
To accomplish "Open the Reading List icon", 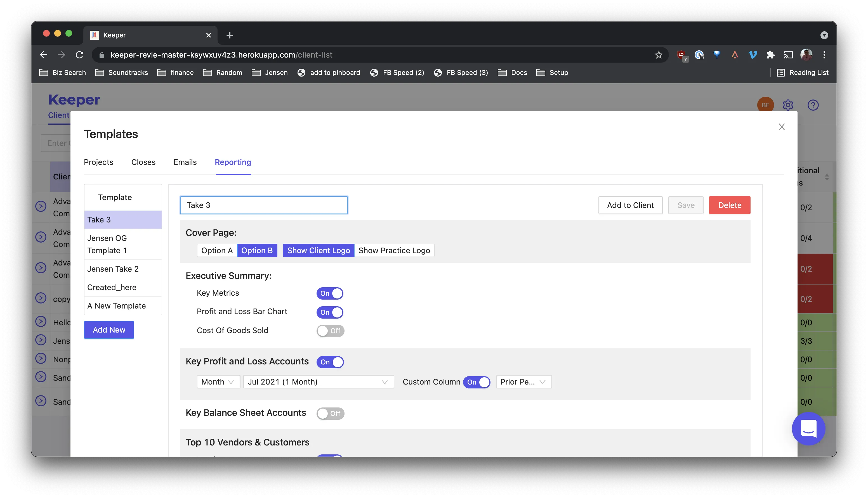I will 780,72.
